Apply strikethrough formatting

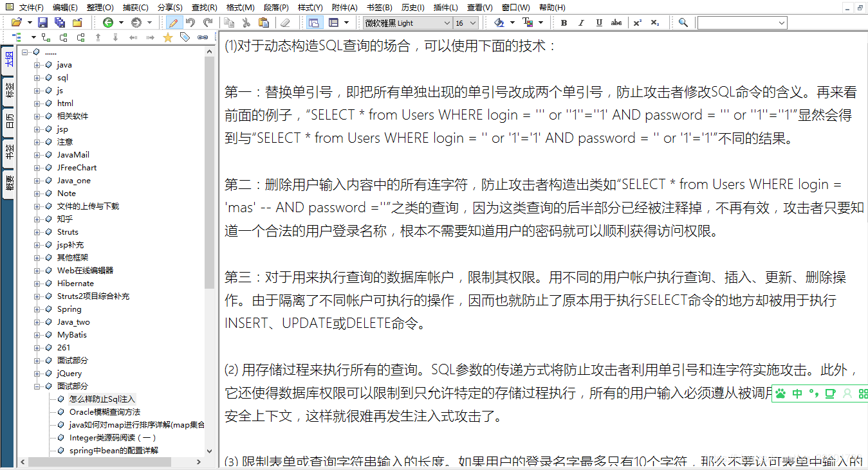[616, 22]
